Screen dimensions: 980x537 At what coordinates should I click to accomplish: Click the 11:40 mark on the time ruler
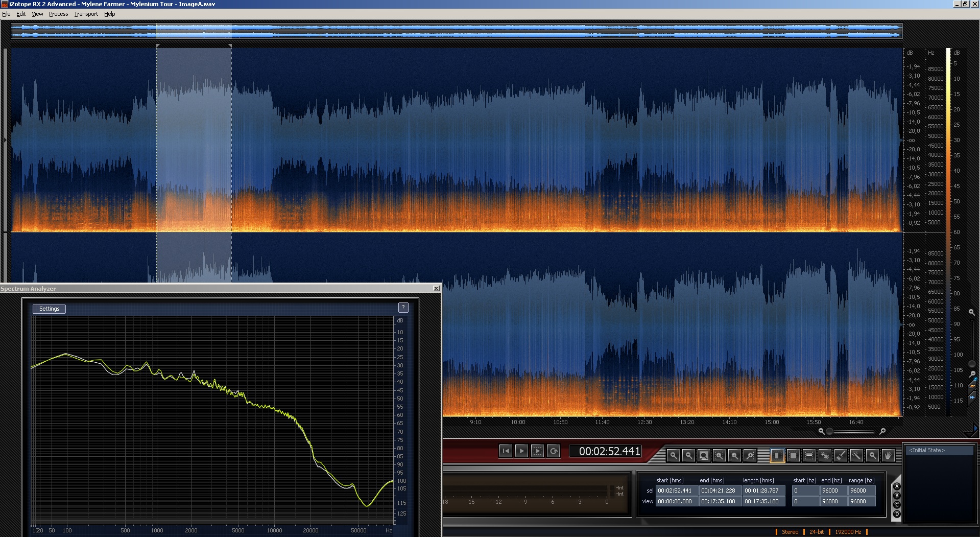click(x=602, y=422)
